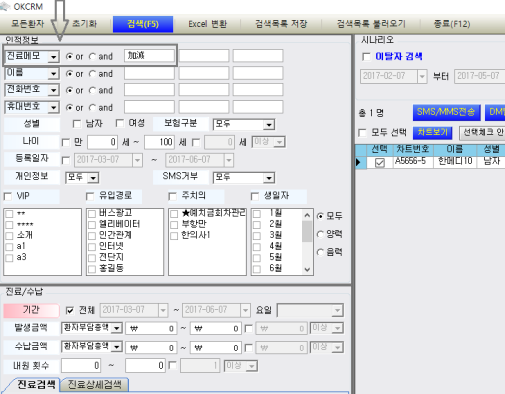Screen dimensions: 505x394
Task: Select the 음력 radio button
Action: pyautogui.click(x=320, y=252)
